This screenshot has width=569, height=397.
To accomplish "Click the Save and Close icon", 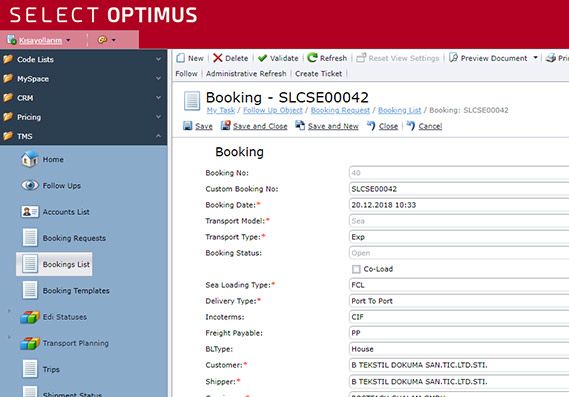I will 226,126.
